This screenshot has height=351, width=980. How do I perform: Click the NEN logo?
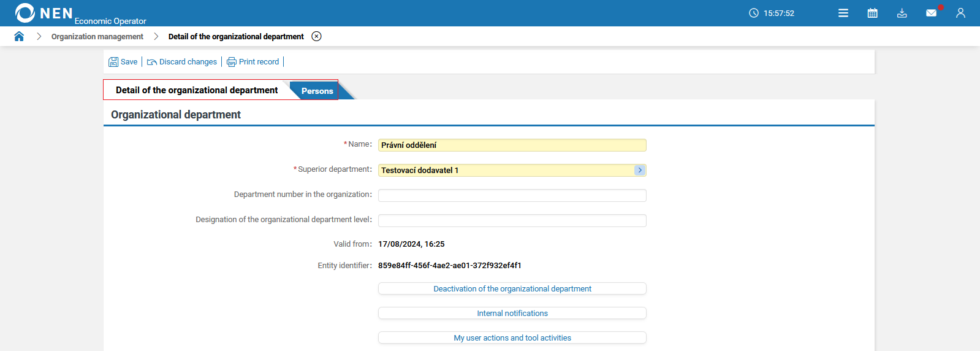[x=44, y=13]
